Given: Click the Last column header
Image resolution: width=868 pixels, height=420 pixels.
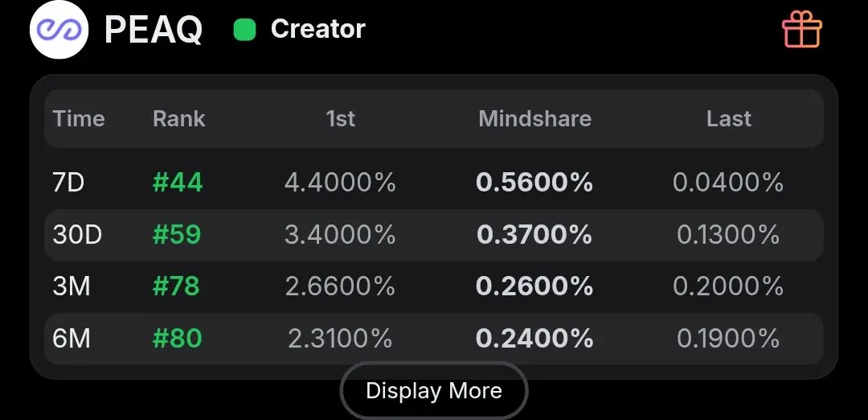Looking at the screenshot, I should coord(728,118).
